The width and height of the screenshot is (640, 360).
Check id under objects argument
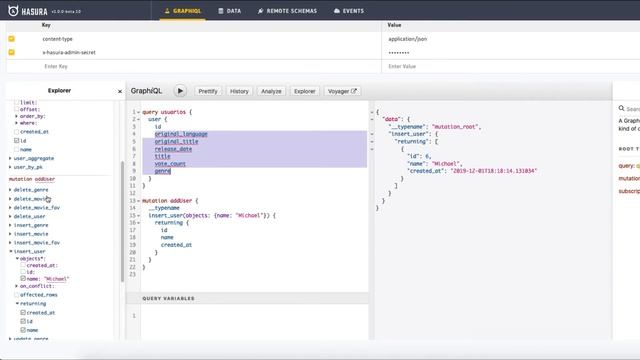[x=23, y=272]
